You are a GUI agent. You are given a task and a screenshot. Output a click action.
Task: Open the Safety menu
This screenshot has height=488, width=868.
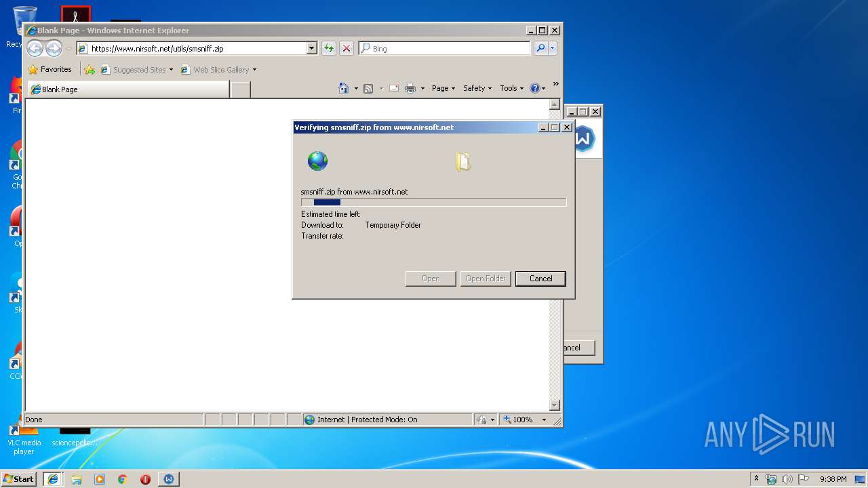coord(477,88)
